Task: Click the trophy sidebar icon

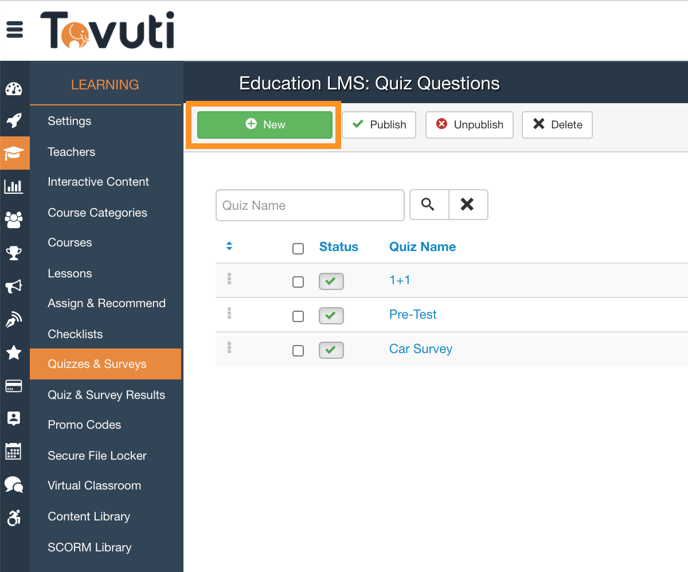Action: coord(14,253)
